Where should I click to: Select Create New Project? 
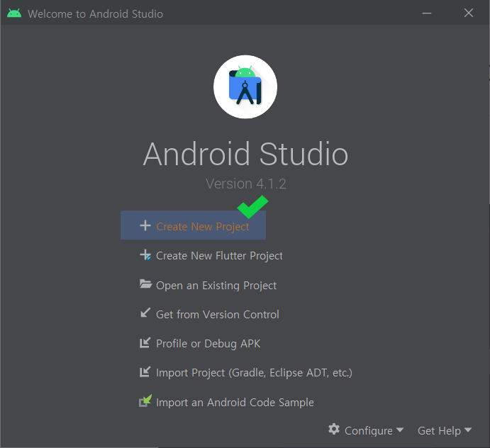point(193,225)
